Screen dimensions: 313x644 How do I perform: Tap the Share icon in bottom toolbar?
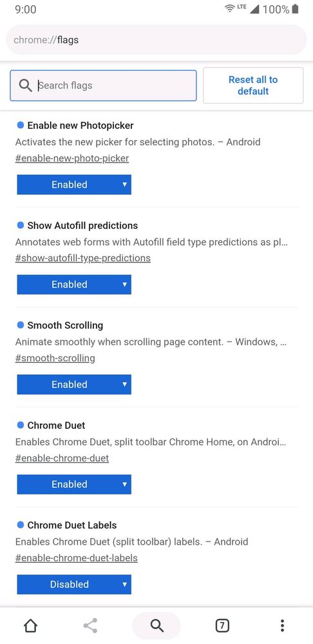(90, 625)
